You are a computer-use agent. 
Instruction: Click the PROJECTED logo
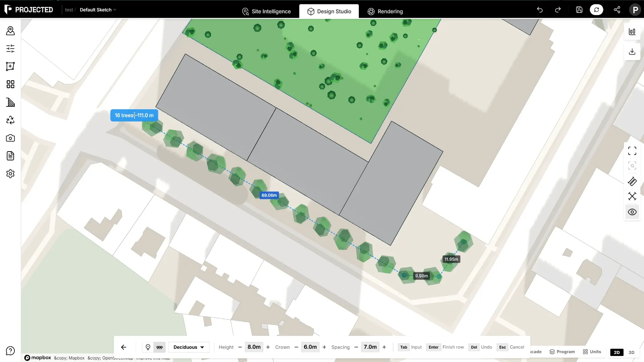coord(29,10)
